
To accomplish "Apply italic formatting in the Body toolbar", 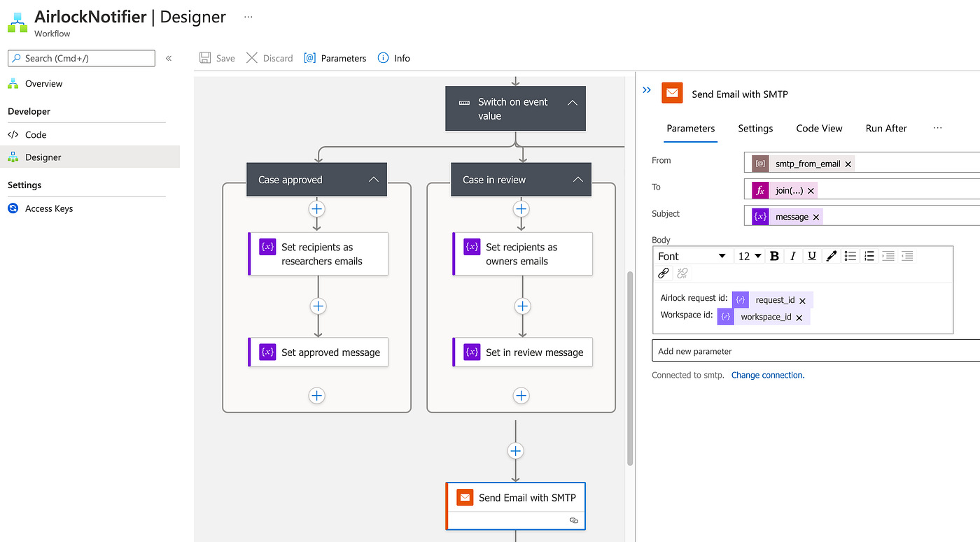I will [793, 256].
